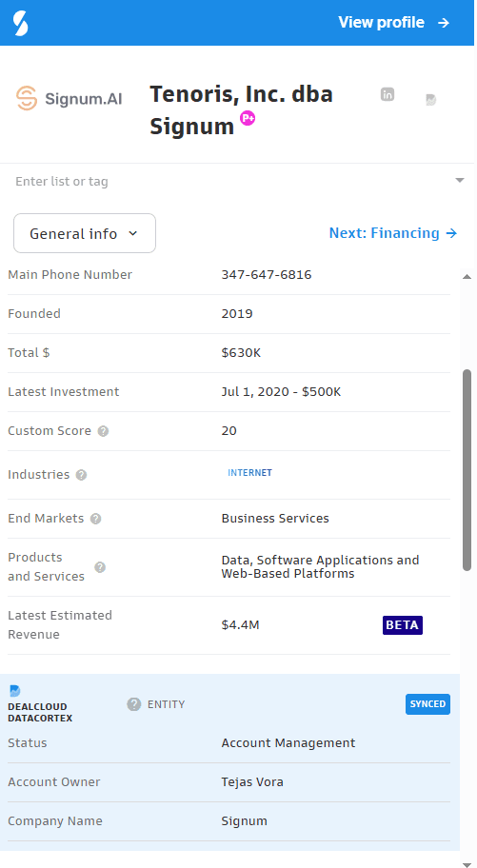Go to Next: Financing section
Image resolution: width=477 pixels, height=868 pixels.
393,233
